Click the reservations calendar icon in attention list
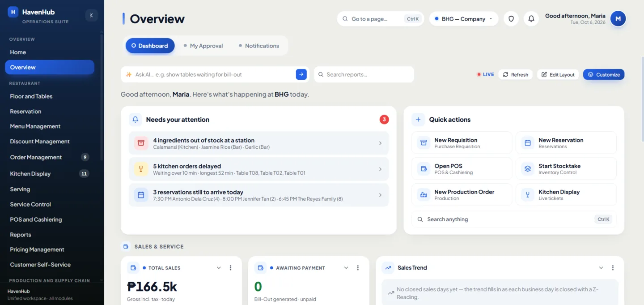Screen dimensions: 644x305 pos(141,195)
